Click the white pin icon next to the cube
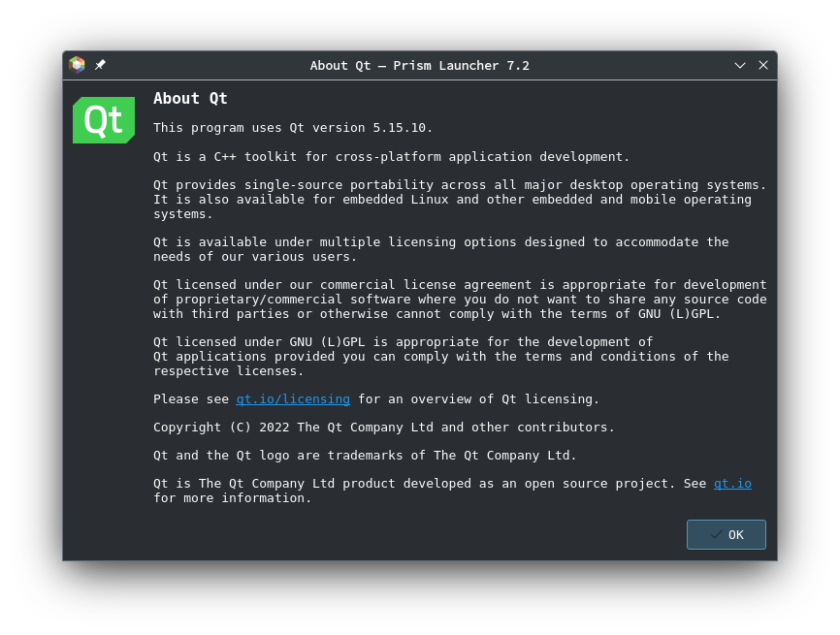 click(100, 65)
